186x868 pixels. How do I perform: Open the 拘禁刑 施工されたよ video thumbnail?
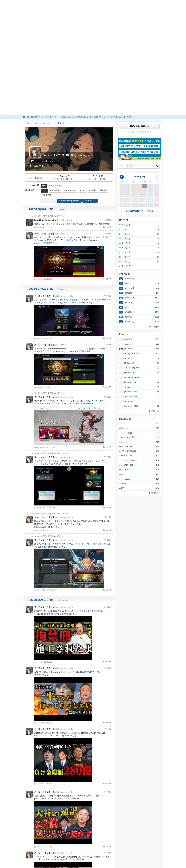pyautogui.click(x=63, y=638)
